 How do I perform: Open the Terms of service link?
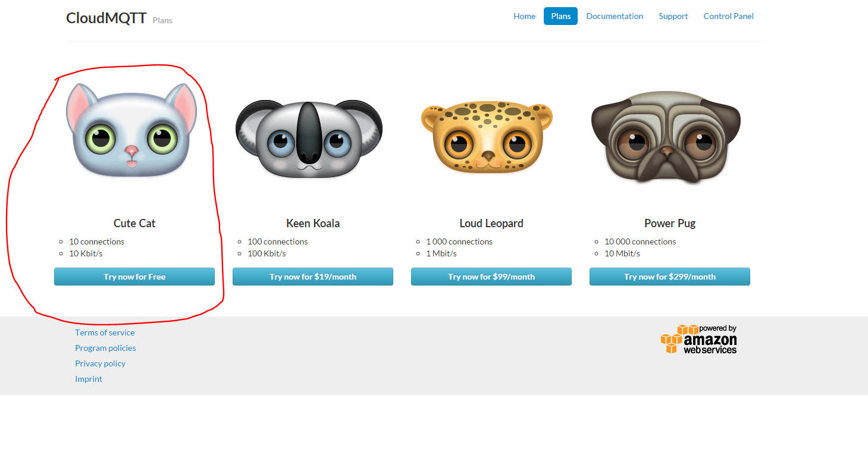point(105,332)
